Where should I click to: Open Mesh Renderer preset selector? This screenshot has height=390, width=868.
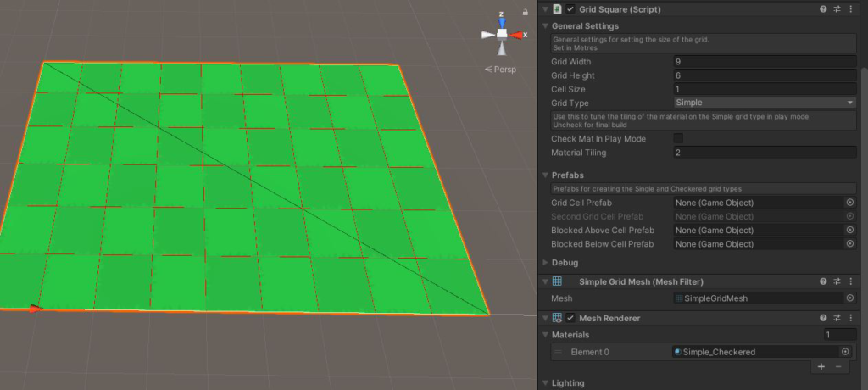[837, 318]
